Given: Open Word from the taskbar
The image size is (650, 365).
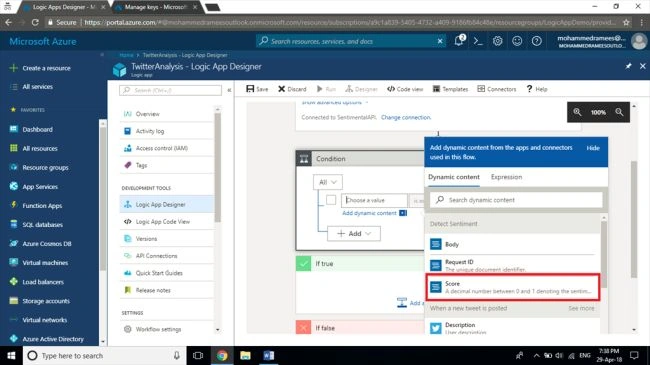Looking at the screenshot, I should point(269,355).
